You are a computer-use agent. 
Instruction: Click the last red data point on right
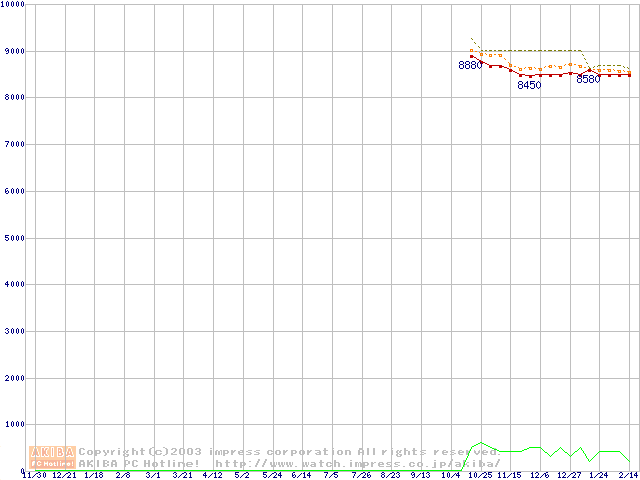coord(629,75)
